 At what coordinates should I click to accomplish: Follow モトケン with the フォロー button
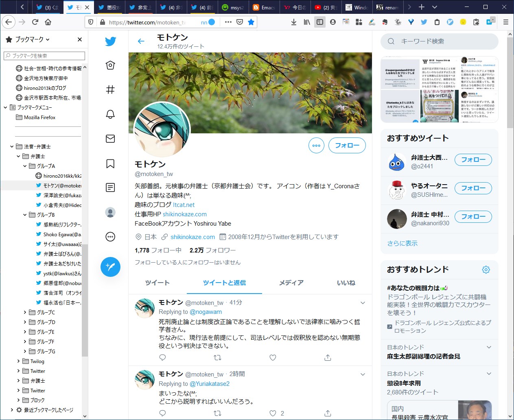(x=347, y=145)
